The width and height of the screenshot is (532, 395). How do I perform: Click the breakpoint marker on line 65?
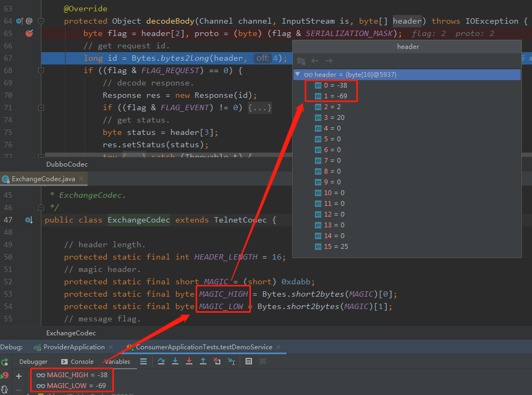pos(29,33)
